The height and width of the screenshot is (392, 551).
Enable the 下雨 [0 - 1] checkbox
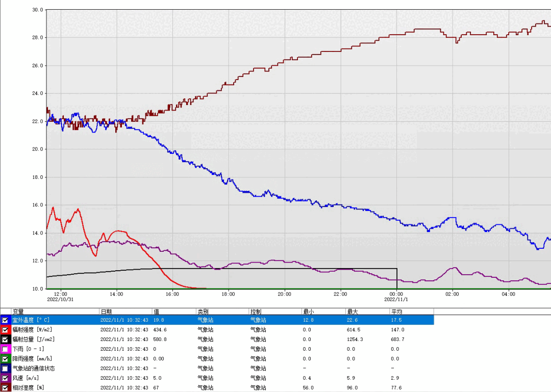(x=5, y=349)
